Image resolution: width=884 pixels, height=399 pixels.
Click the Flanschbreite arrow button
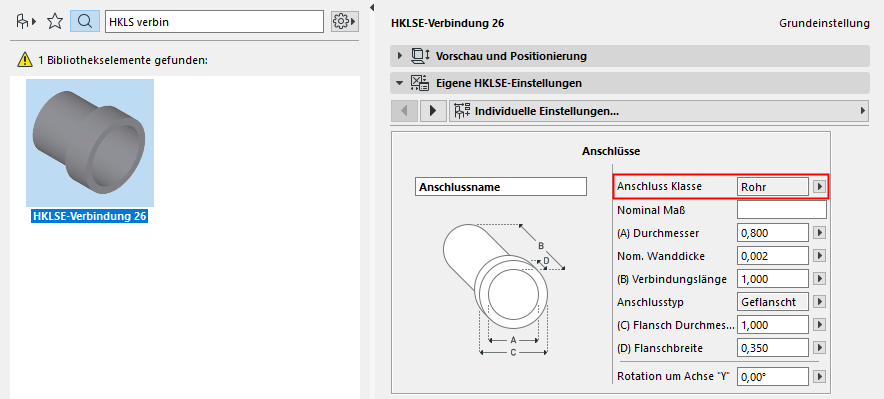(x=819, y=348)
